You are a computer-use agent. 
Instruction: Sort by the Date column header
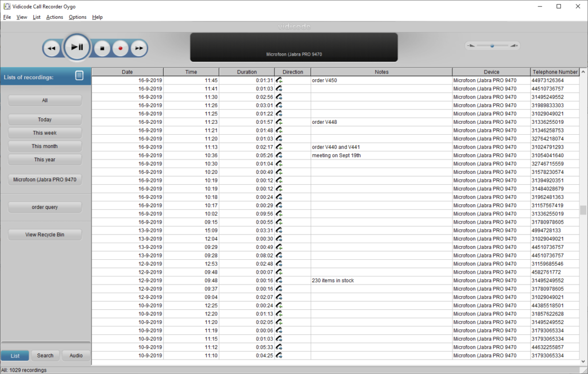(127, 72)
